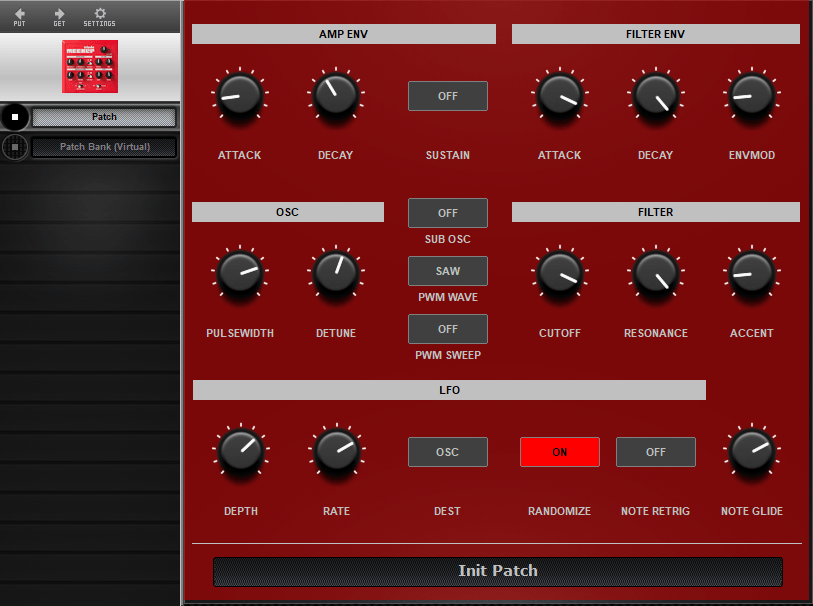Click the GET transfer icon

pyautogui.click(x=58, y=16)
